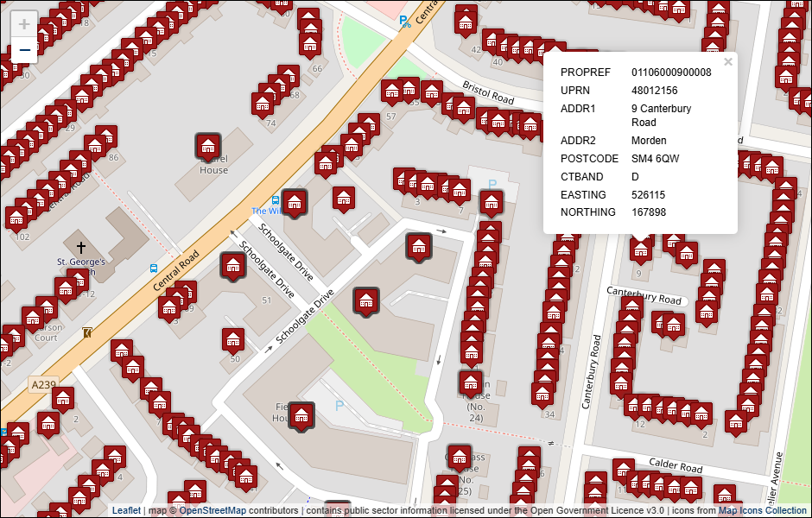812x518 pixels.
Task: Select the marker above building No. 24
Action: (x=471, y=382)
